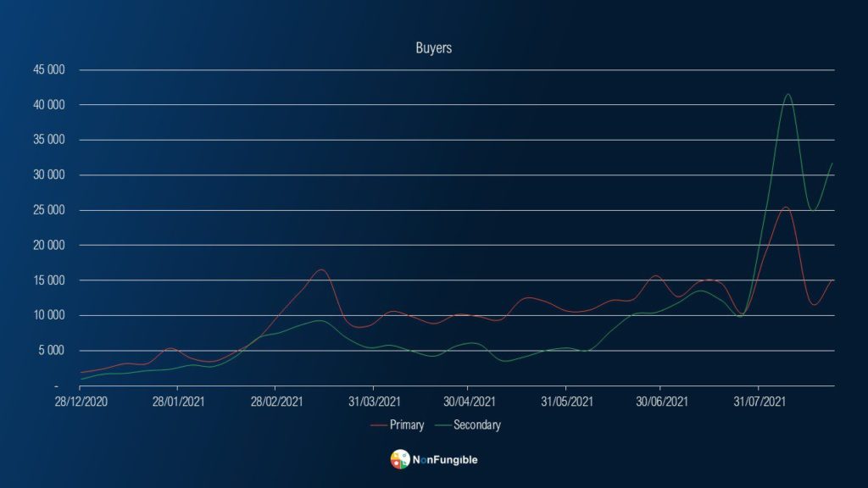Toggle the Secondary series in legend
This screenshot has height=488, width=868.
476,425
